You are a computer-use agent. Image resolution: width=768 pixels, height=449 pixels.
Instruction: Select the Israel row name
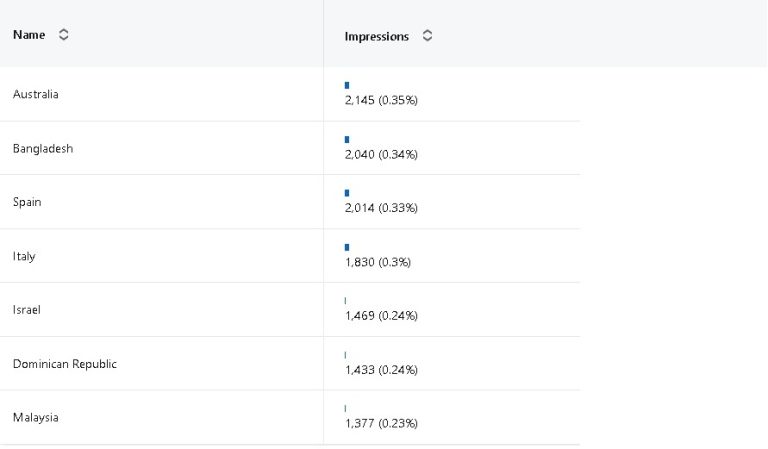tap(27, 310)
